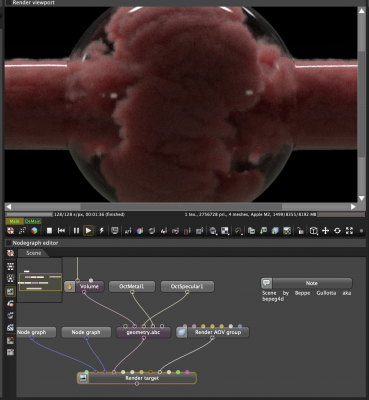Click the rotate gizmo icon

click(x=337, y=231)
